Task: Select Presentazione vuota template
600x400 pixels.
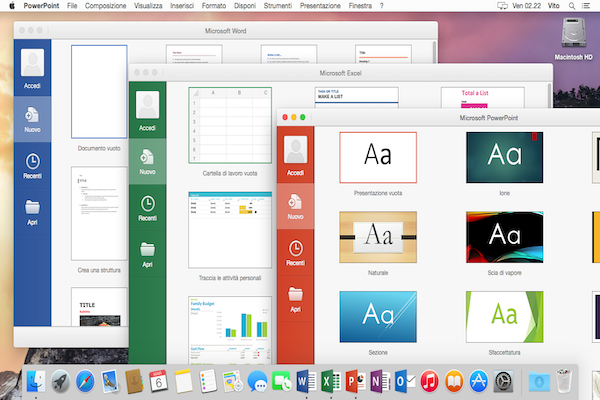Action: click(x=378, y=158)
